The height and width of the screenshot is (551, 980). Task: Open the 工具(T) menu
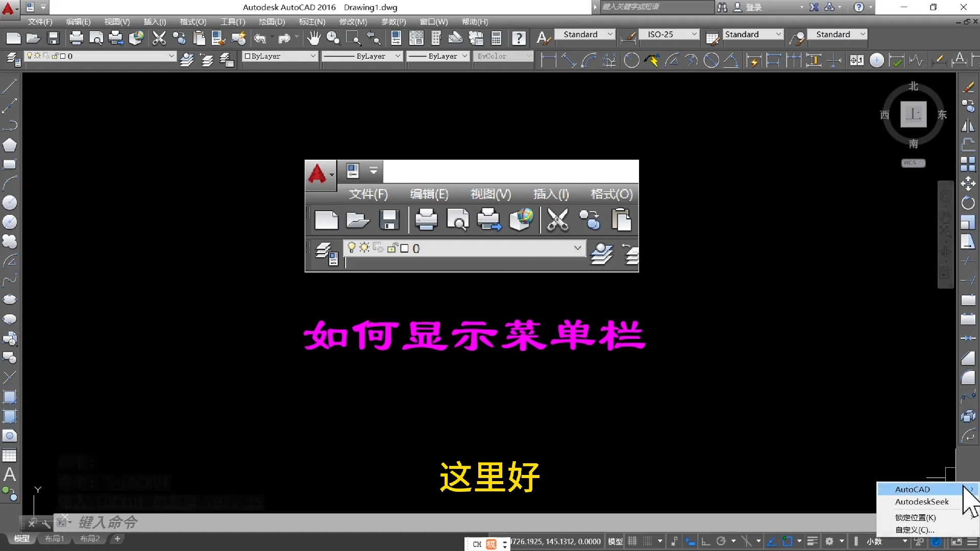click(232, 21)
